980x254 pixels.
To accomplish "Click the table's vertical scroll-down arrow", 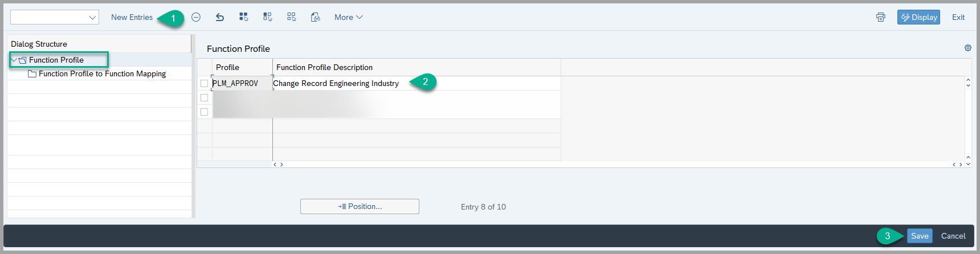I will [x=967, y=164].
